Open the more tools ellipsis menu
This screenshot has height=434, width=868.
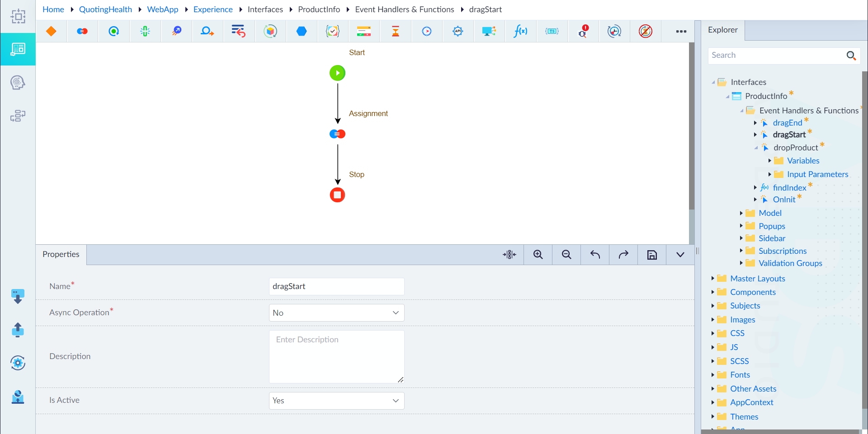(x=681, y=31)
